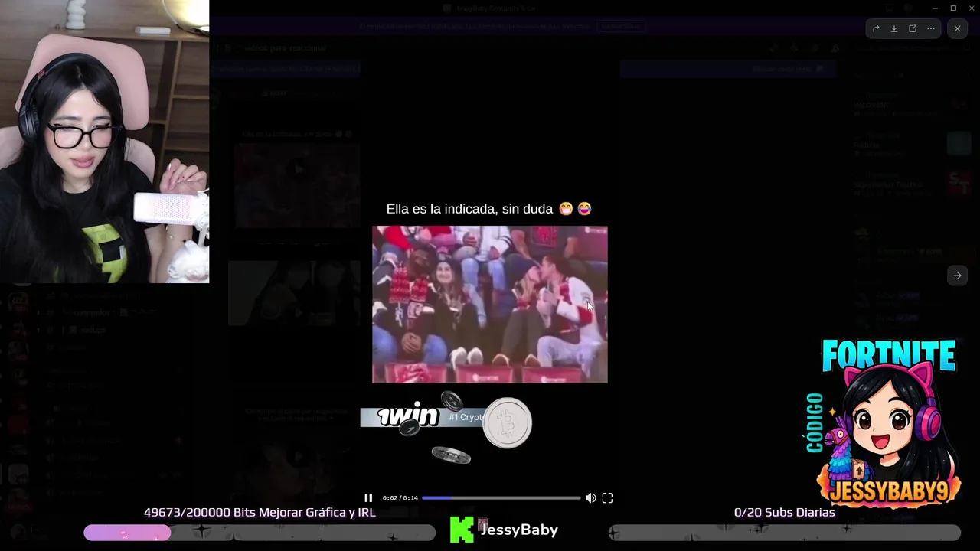Pause the playing video
The height and width of the screenshot is (551, 980).
[x=368, y=498]
